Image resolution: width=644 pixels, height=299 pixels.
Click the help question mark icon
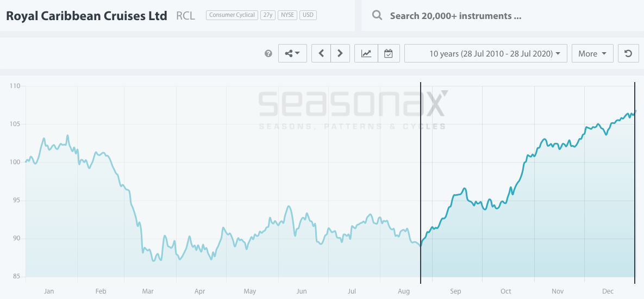(268, 54)
